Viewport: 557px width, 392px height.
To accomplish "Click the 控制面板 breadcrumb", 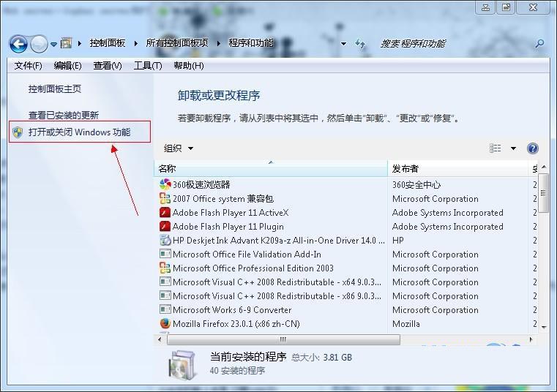I will pos(108,43).
